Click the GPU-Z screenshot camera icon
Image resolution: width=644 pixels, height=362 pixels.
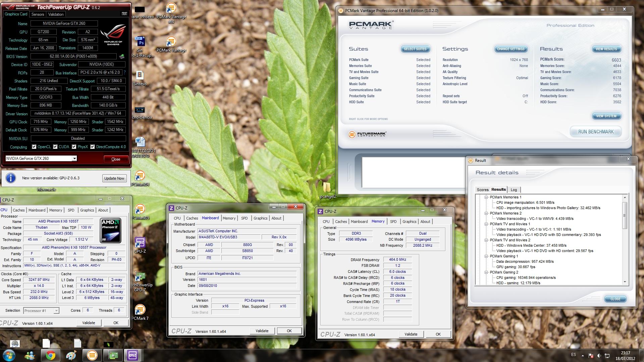coord(124,14)
